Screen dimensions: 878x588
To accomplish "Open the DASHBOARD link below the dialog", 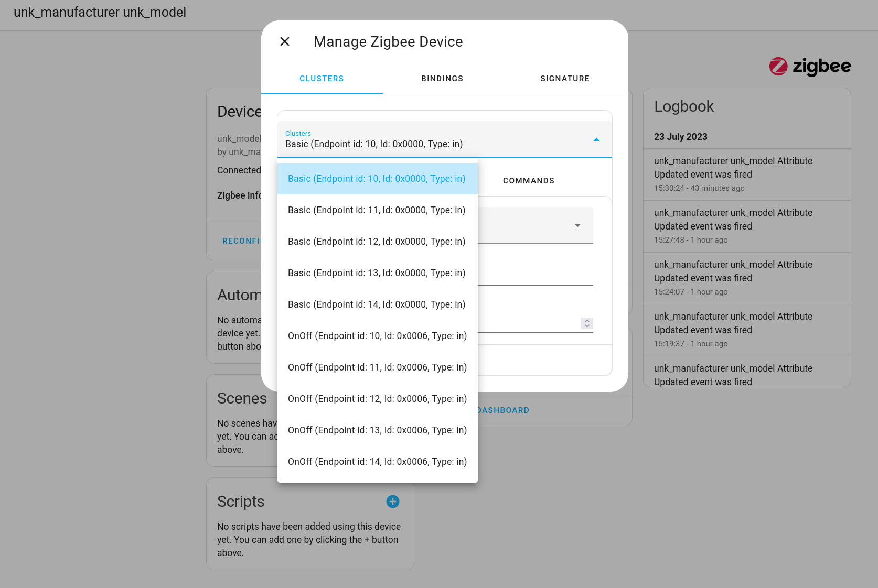I will pyautogui.click(x=502, y=410).
